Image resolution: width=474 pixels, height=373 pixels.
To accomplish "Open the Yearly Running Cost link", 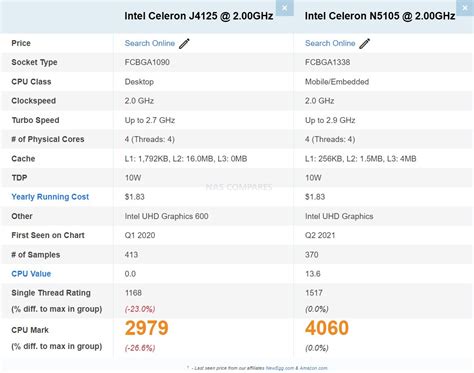I will [50, 197].
